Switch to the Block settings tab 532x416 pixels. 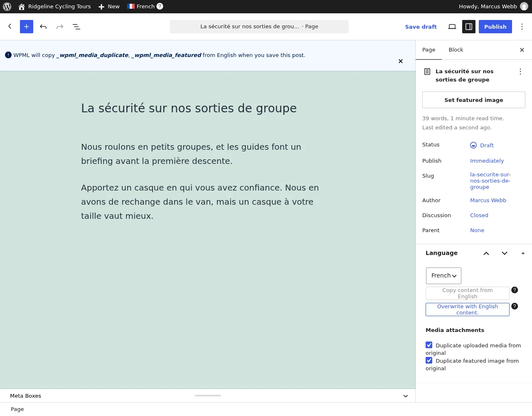coord(456,50)
